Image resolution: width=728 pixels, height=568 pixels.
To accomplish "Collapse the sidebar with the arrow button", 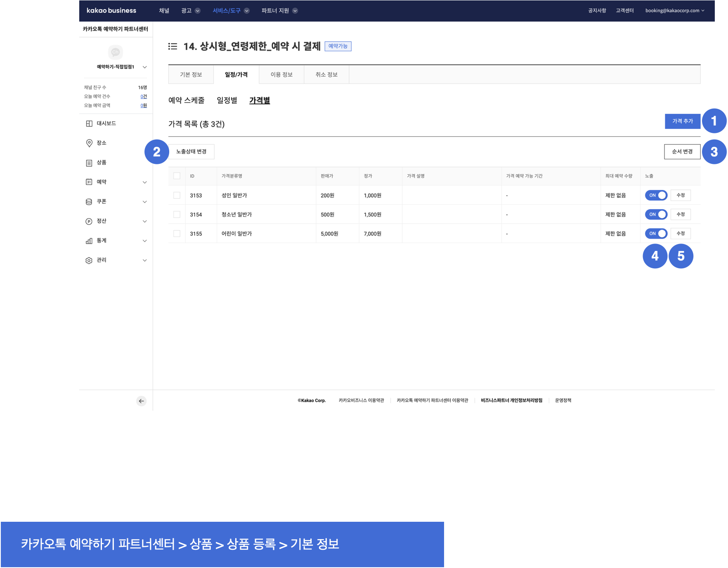I will pyautogui.click(x=141, y=401).
